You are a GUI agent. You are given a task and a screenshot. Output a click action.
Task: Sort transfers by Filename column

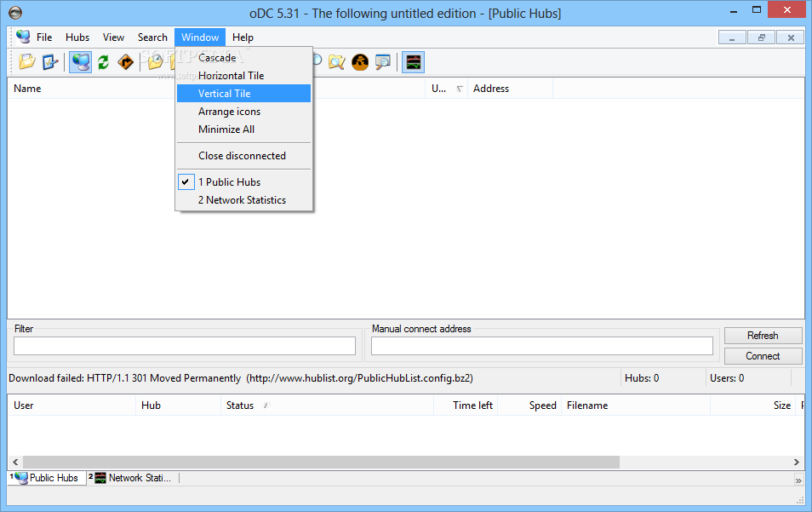pyautogui.click(x=636, y=406)
